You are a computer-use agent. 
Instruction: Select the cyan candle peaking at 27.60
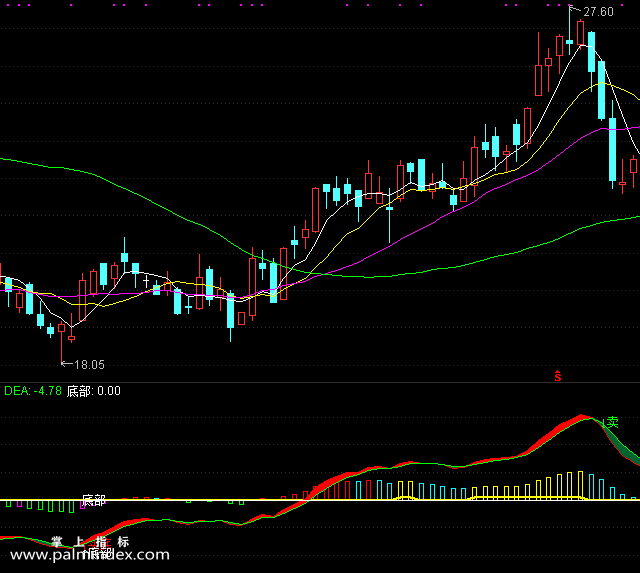coord(569,31)
